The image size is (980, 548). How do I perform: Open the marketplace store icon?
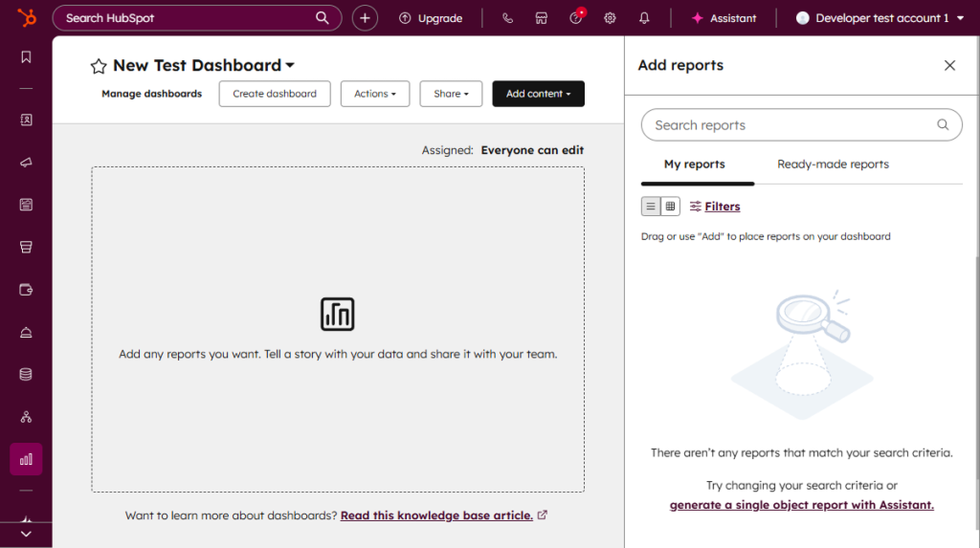pos(542,18)
